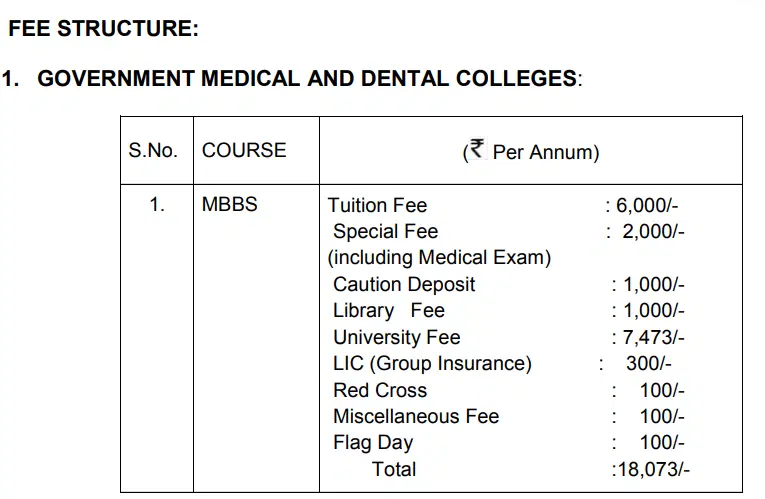The height and width of the screenshot is (499, 765).
Task: Click the Tuition Fee label
Action: 377,205
